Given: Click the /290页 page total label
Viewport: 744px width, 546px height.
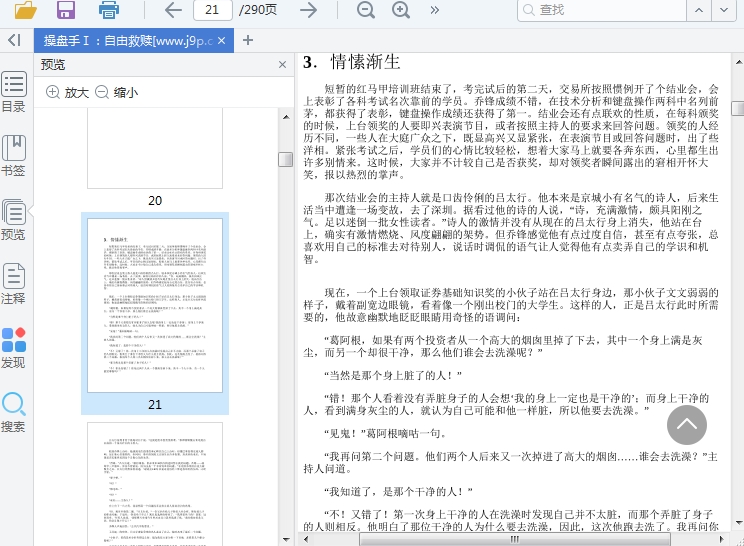Looking at the screenshot, I should click(x=258, y=10).
